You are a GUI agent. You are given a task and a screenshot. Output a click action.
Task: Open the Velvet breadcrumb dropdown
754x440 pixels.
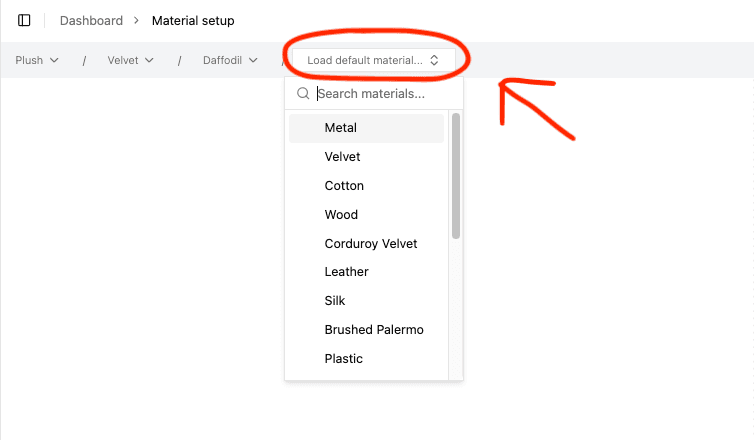(x=130, y=60)
